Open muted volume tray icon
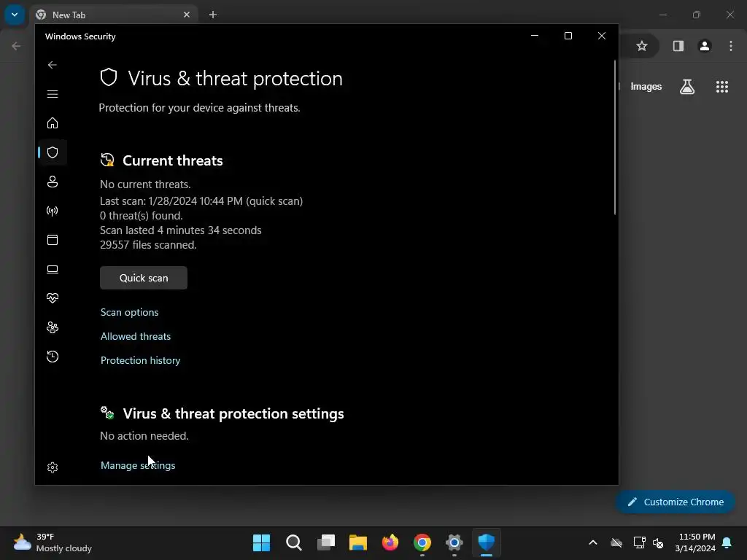The width and height of the screenshot is (747, 560). point(659,542)
